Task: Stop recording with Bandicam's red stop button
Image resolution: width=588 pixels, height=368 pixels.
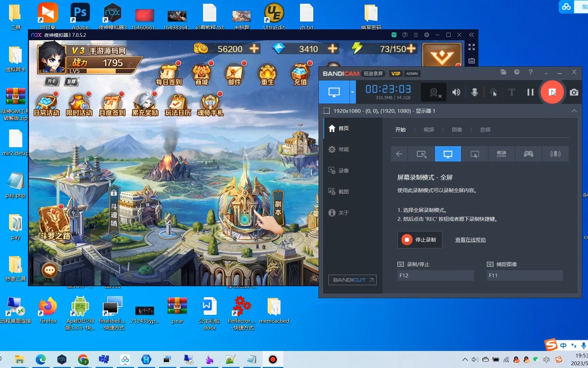Action: point(552,92)
